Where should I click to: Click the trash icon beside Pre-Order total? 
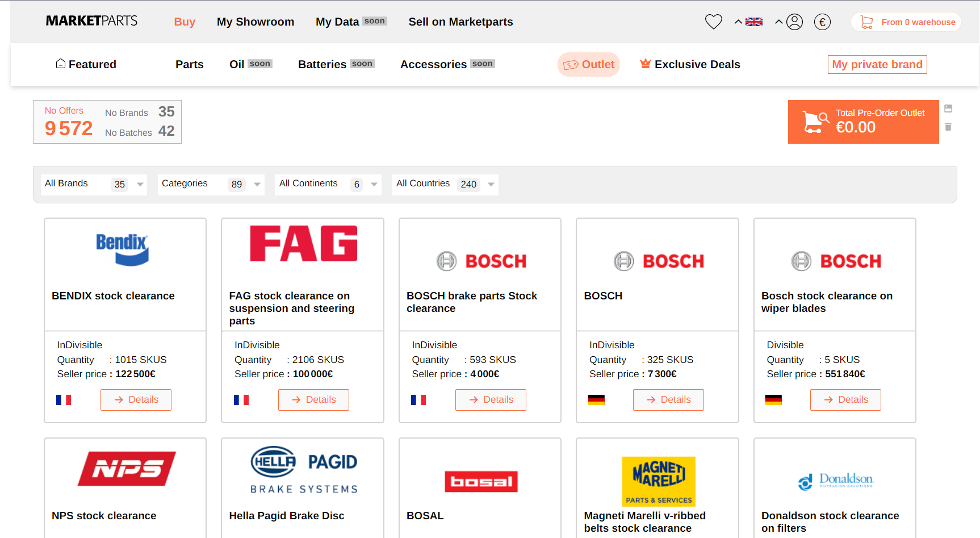coord(948,127)
